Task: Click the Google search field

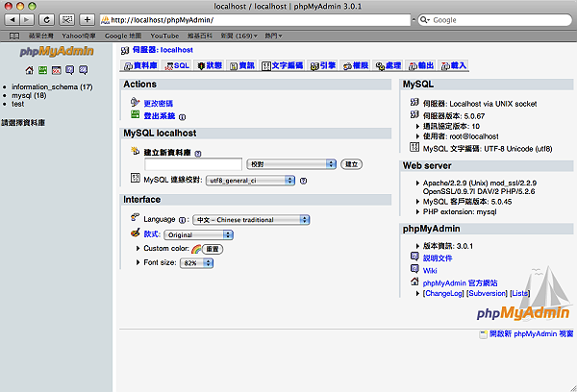Action: point(495,20)
